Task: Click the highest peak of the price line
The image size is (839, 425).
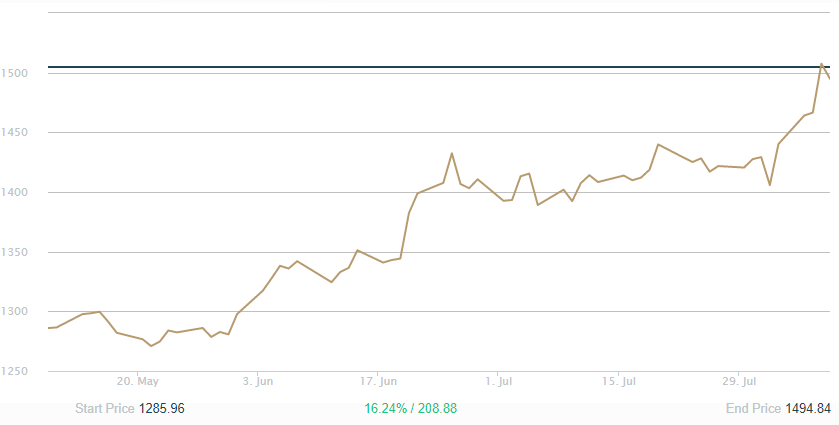Action: pos(821,64)
